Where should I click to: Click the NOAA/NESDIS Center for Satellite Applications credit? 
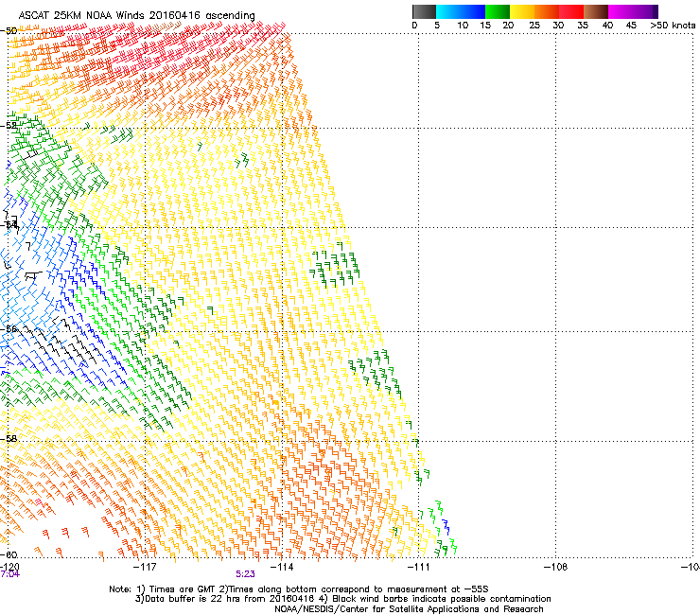click(409, 609)
